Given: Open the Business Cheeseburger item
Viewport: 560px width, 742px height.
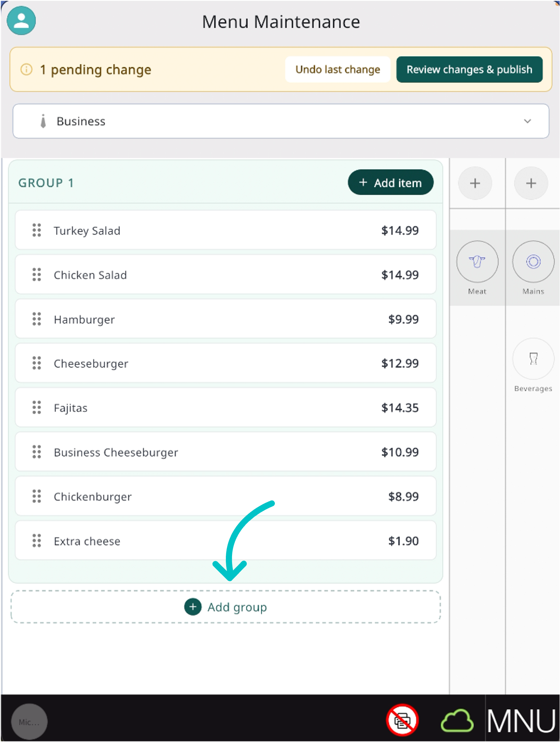Looking at the screenshot, I should click(226, 452).
